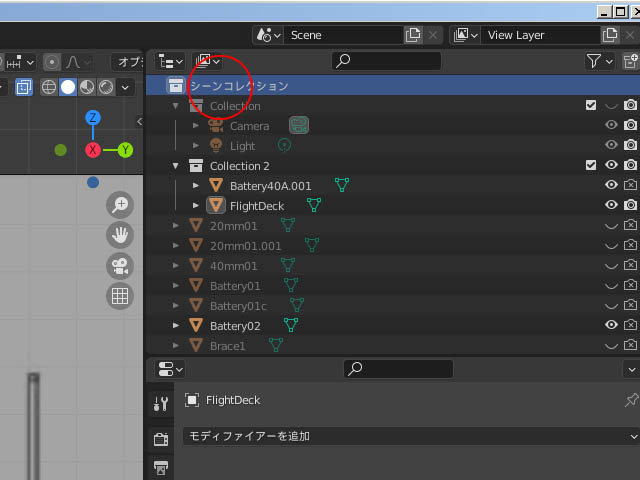Expand Battery40A.001 object

(x=196, y=185)
